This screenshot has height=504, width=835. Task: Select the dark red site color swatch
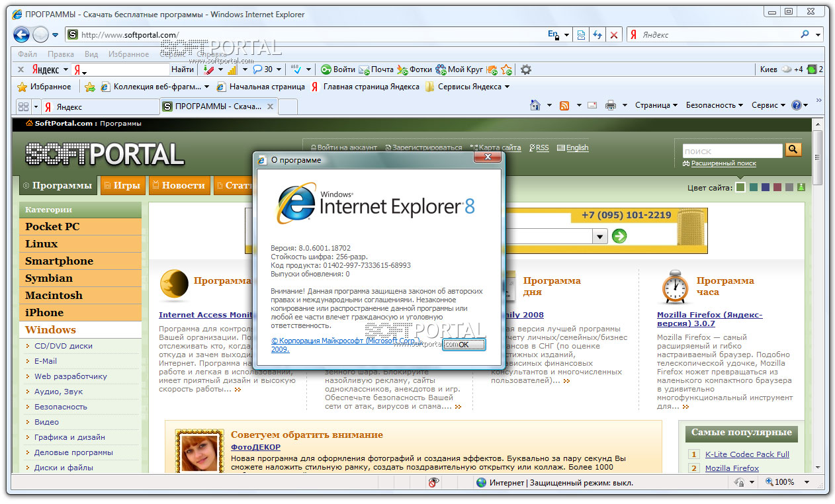coord(777,188)
